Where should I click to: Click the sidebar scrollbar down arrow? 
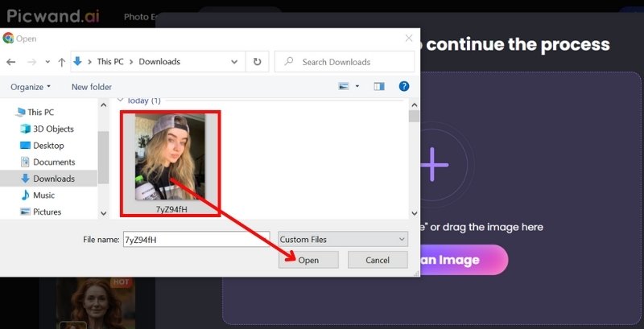tap(104, 213)
